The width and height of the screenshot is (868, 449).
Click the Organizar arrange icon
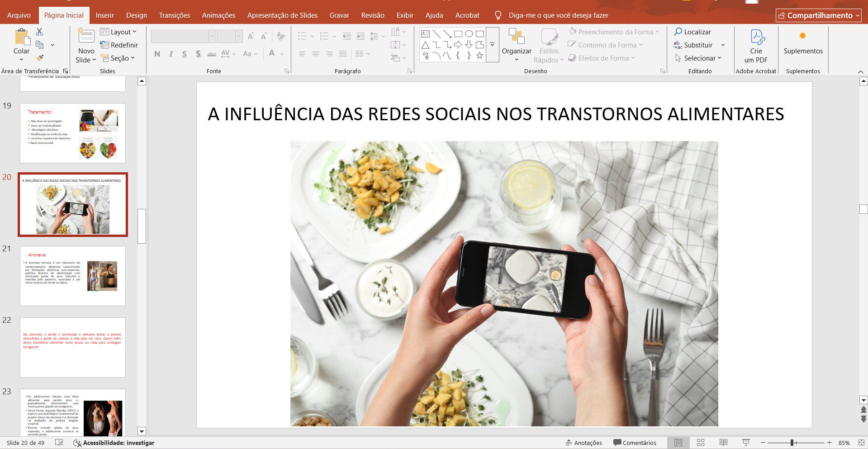(x=517, y=36)
